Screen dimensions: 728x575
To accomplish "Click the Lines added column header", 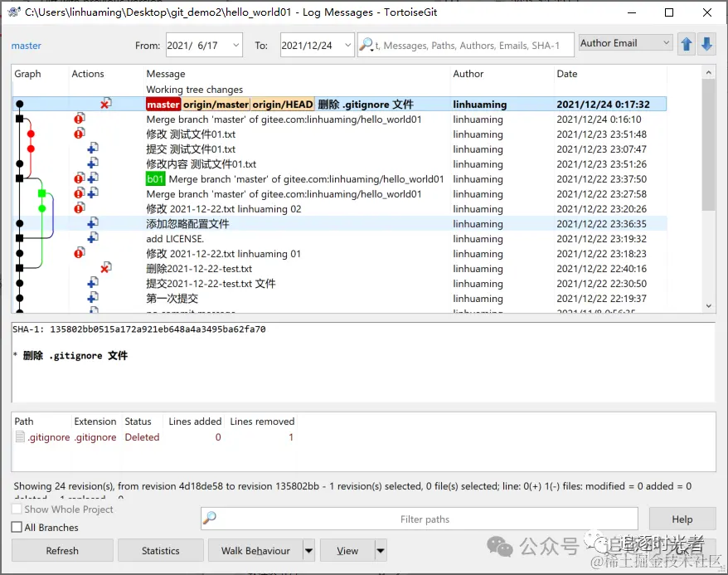I will (x=195, y=422).
